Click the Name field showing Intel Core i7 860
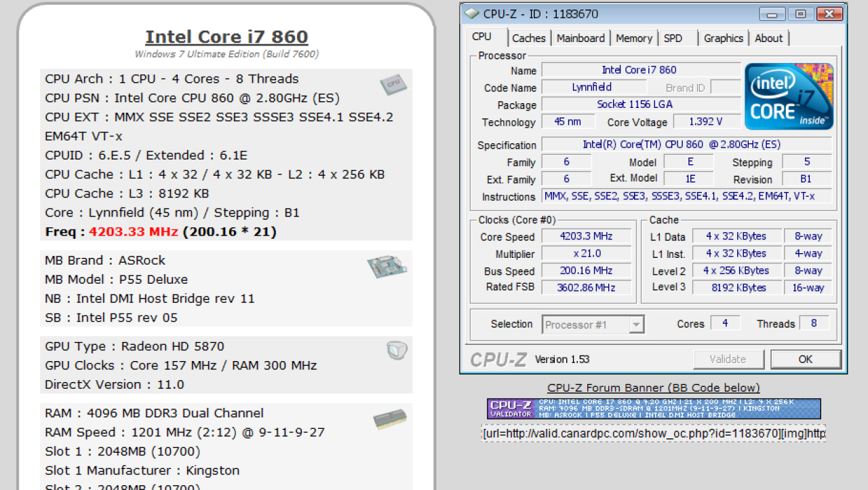 641,70
